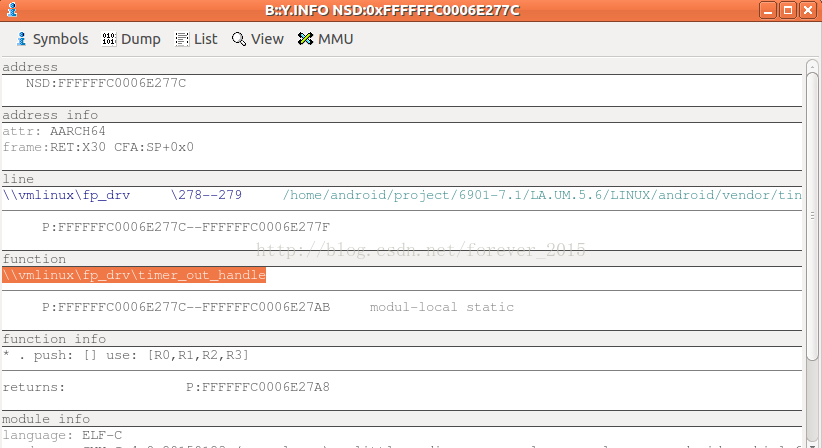
Task: Open the MMU toolbar button
Action: (325, 39)
